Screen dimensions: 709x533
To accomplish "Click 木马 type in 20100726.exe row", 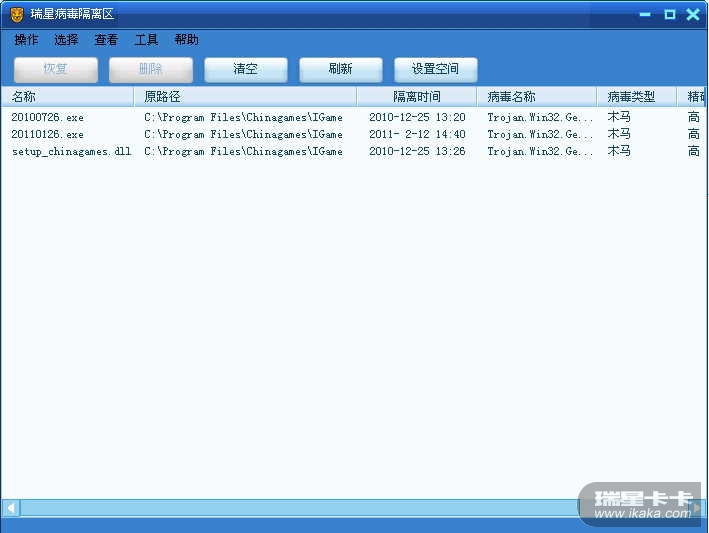I will click(619, 117).
